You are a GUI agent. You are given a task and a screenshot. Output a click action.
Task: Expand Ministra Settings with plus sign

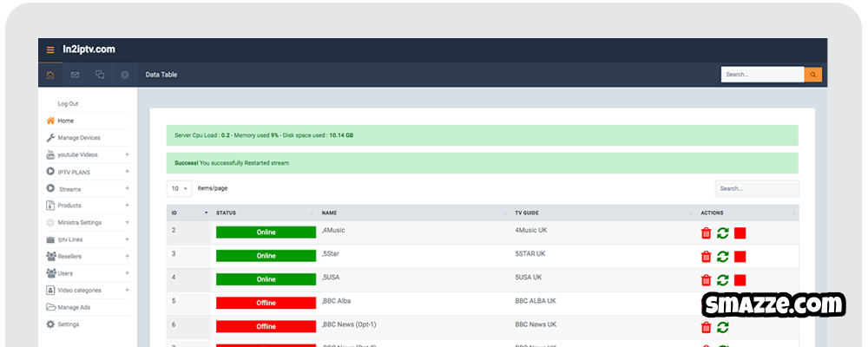point(127,222)
